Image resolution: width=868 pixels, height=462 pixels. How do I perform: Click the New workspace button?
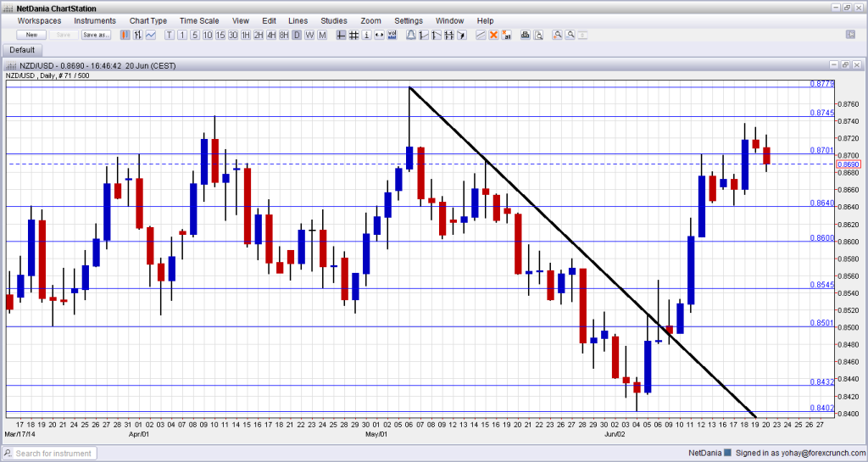pyautogui.click(x=31, y=35)
